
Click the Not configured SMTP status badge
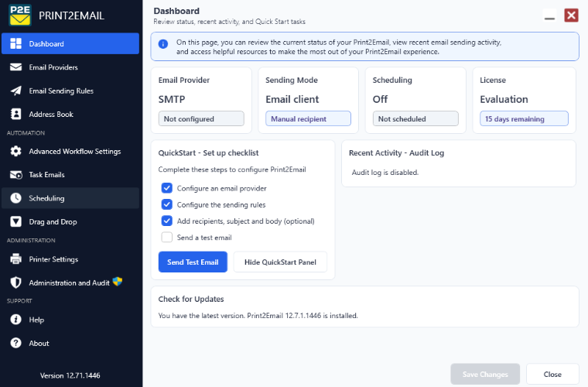[x=201, y=118]
